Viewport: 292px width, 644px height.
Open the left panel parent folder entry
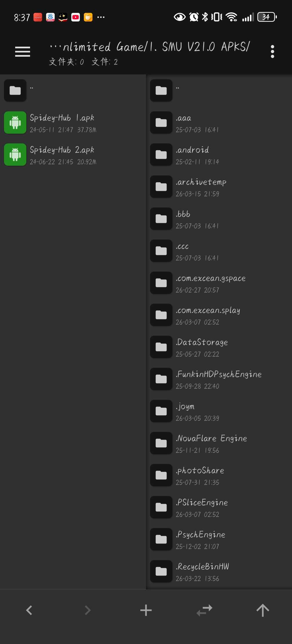tap(73, 90)
